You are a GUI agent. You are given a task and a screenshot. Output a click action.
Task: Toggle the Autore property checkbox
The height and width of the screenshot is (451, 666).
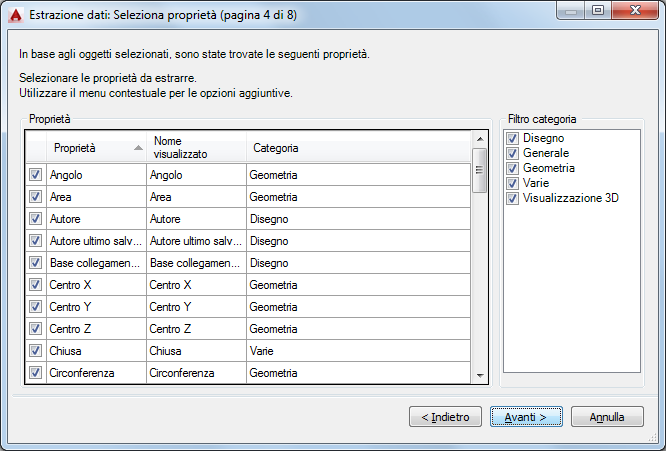click(x=35, y=219)
